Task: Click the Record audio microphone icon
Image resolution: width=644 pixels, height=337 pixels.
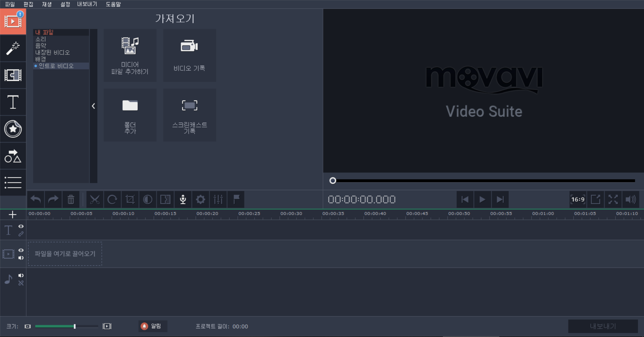Action: [183, 200]
